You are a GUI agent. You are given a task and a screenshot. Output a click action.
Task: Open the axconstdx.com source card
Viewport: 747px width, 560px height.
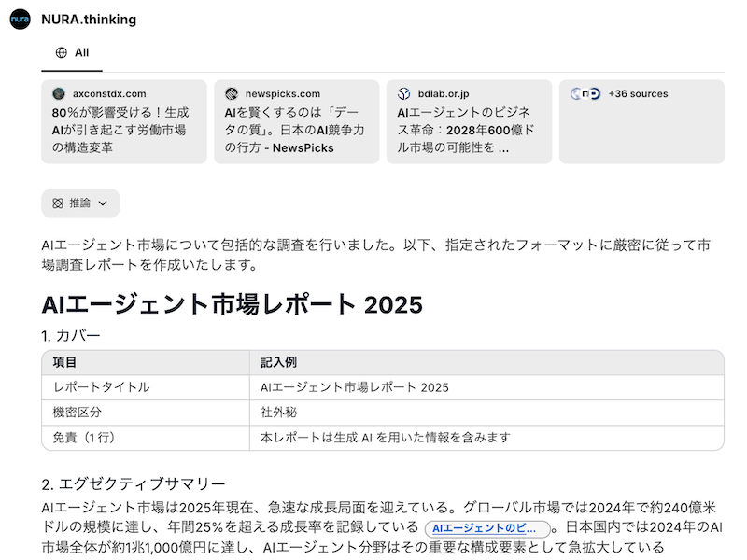coord(124,121)
